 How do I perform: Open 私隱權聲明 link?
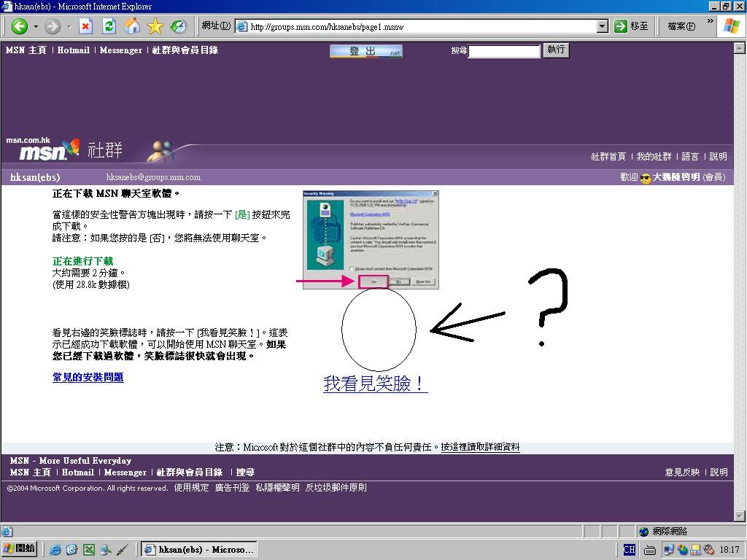277,488
